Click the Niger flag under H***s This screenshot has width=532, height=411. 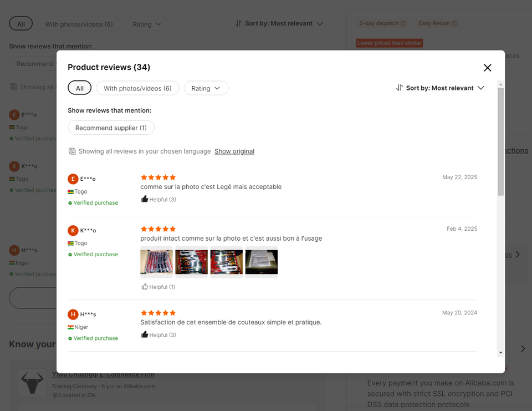(x=70, y=327)
